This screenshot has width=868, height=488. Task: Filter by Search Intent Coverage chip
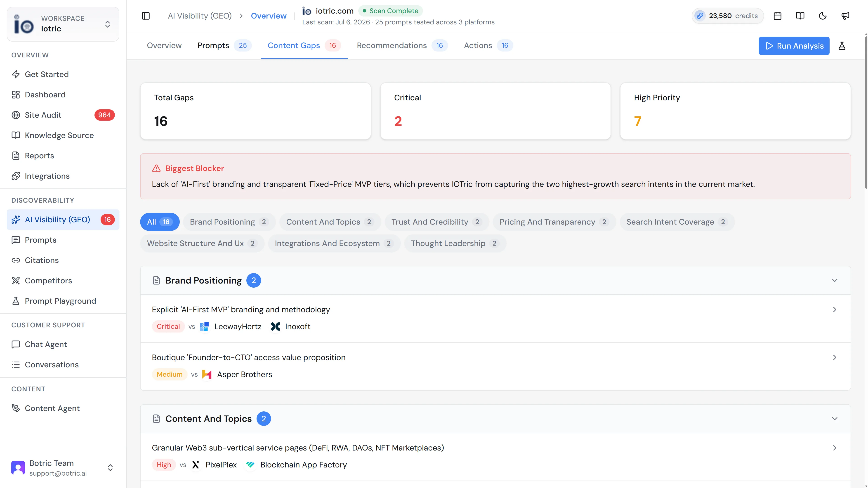(677, 222)
